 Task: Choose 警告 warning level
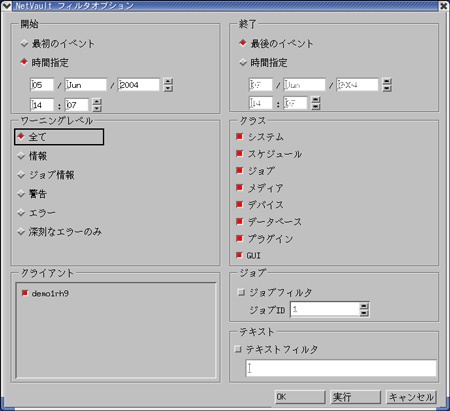click(21, 194)
